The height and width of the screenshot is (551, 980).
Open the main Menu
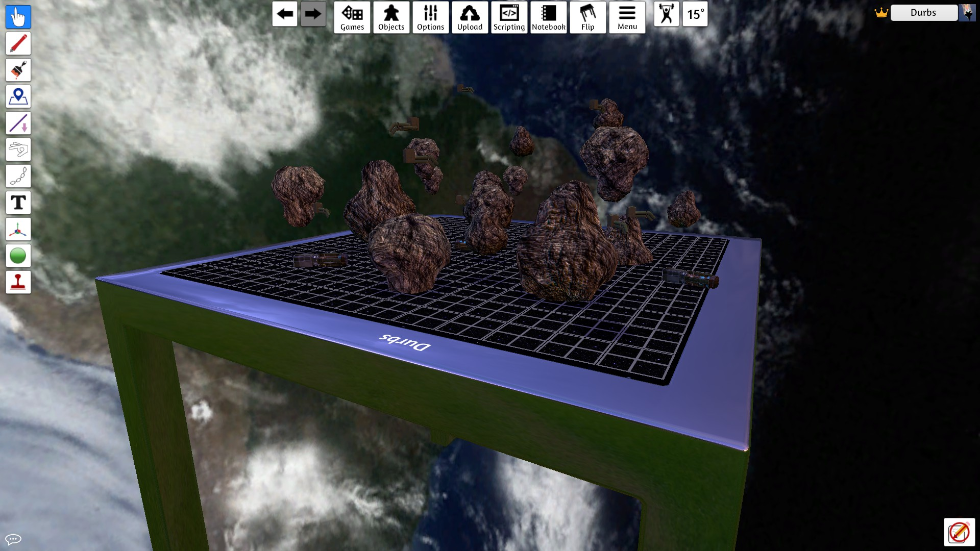click(x=627, y=17)
